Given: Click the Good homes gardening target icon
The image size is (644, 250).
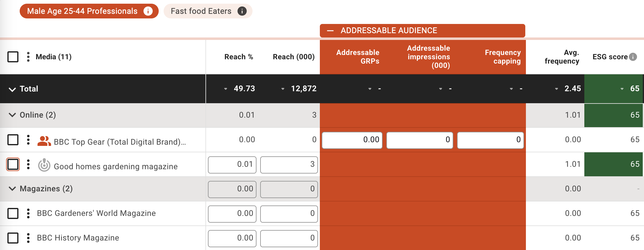Looking at the screenshot, I should tap(44, 165).
